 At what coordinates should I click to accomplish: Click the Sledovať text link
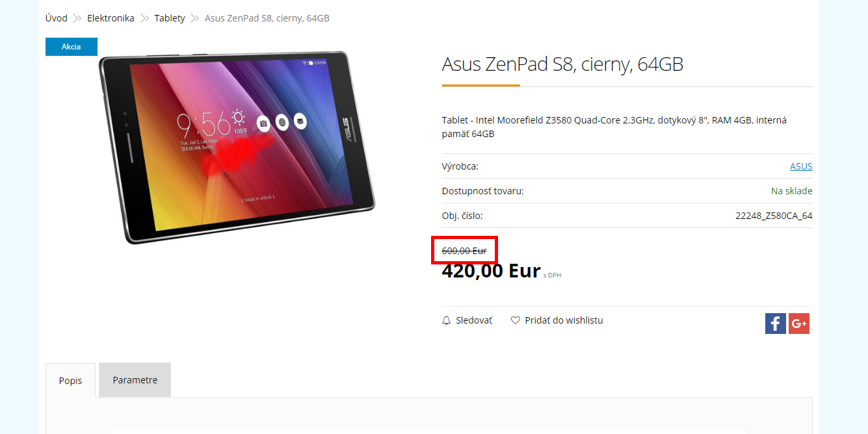[474, 320]
